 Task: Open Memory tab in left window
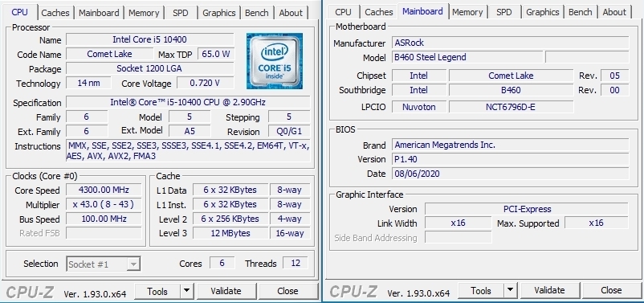(144, 13)
